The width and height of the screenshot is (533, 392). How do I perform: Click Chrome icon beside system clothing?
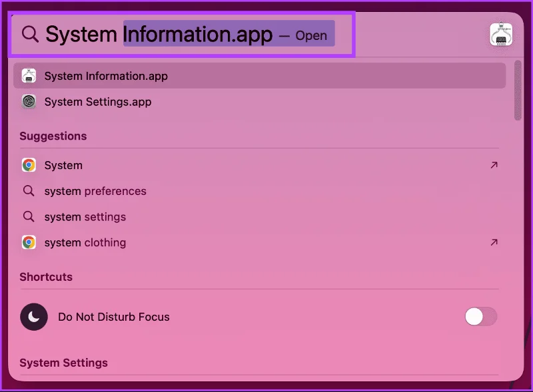(29, 242)
